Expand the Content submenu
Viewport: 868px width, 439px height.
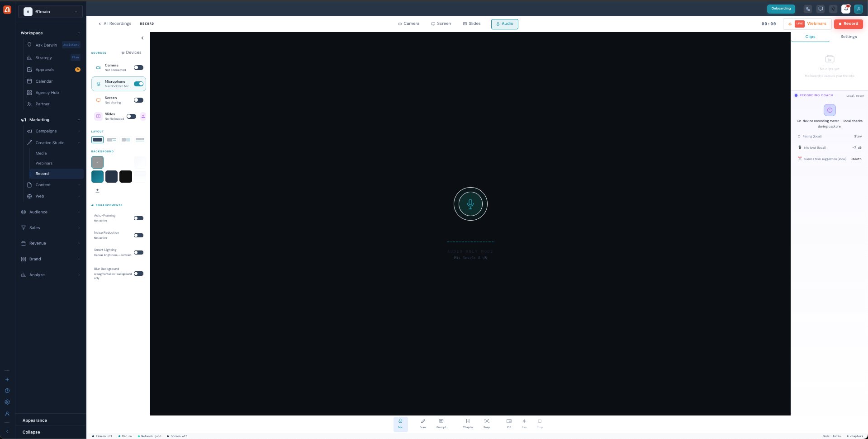tap(53, 185)
